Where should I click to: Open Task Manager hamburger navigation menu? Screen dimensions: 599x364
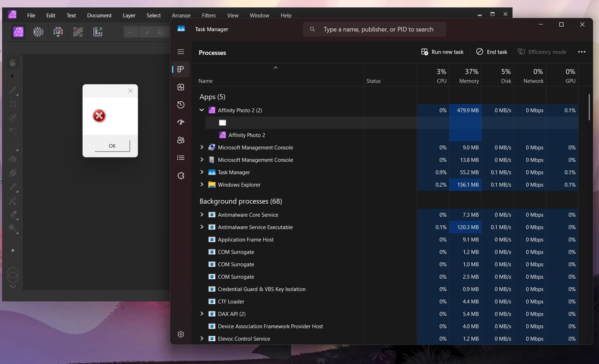181,52
